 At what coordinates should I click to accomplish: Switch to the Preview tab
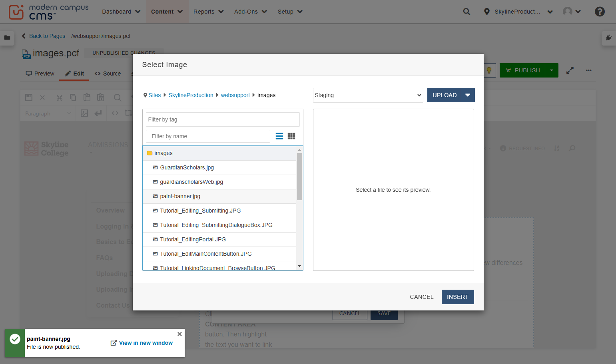[x=40, y=74]
